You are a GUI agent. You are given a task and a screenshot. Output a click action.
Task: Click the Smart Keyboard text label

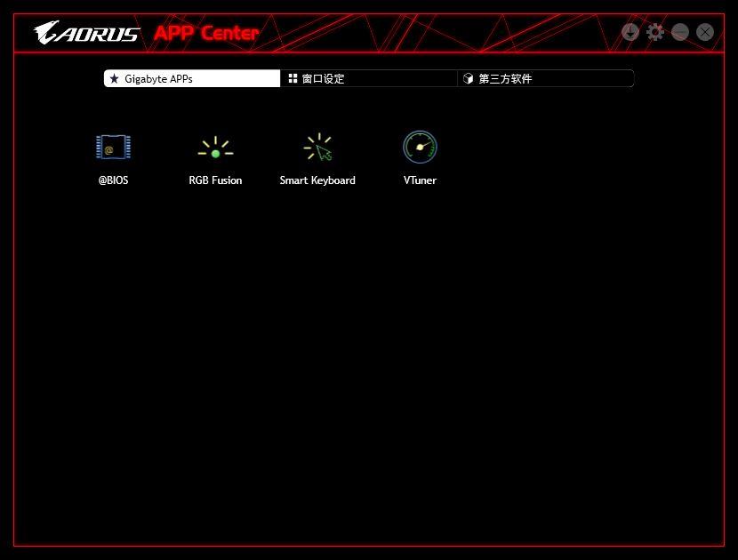[317, 180]
